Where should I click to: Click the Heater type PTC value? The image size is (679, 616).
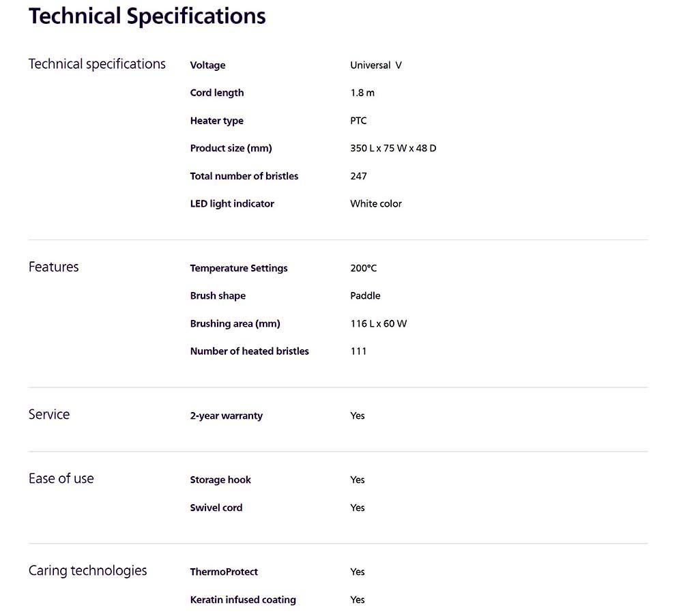[x=358, y=121]
